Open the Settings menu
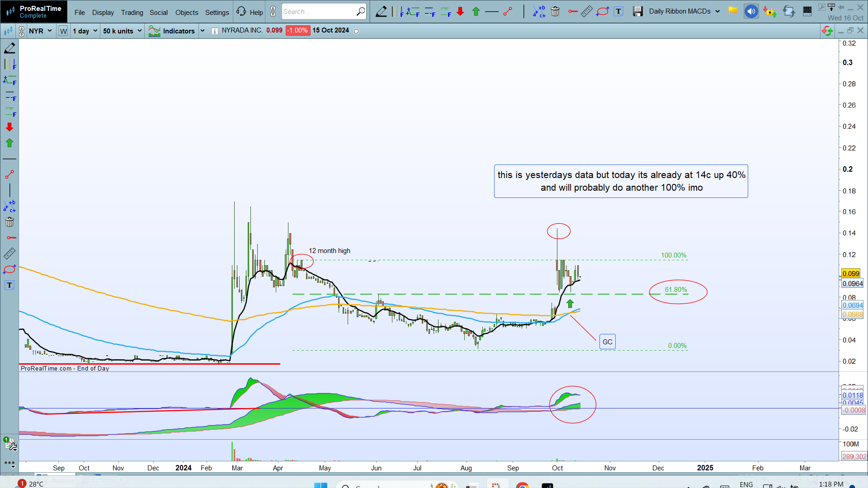 click(217, 12)
